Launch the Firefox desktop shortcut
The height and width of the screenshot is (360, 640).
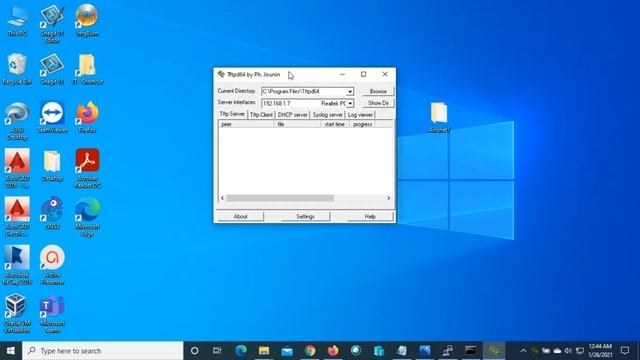click(x=87, y=118)
